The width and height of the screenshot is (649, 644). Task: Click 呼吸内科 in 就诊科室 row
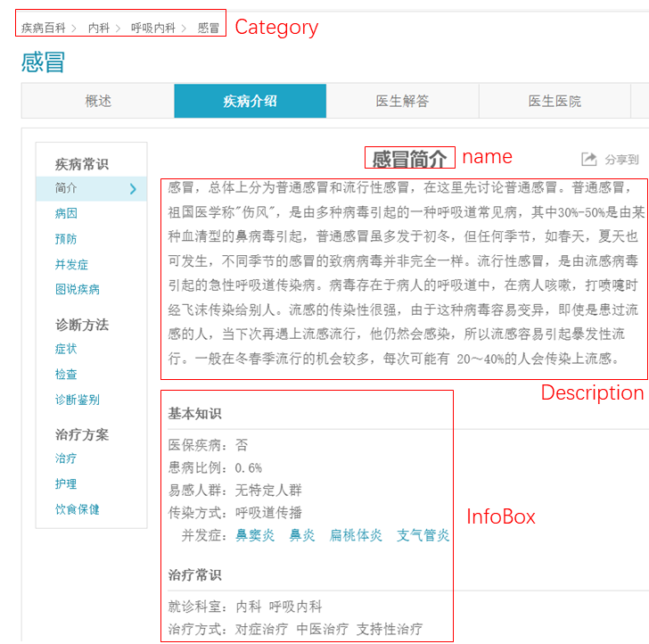coord(296,607)
